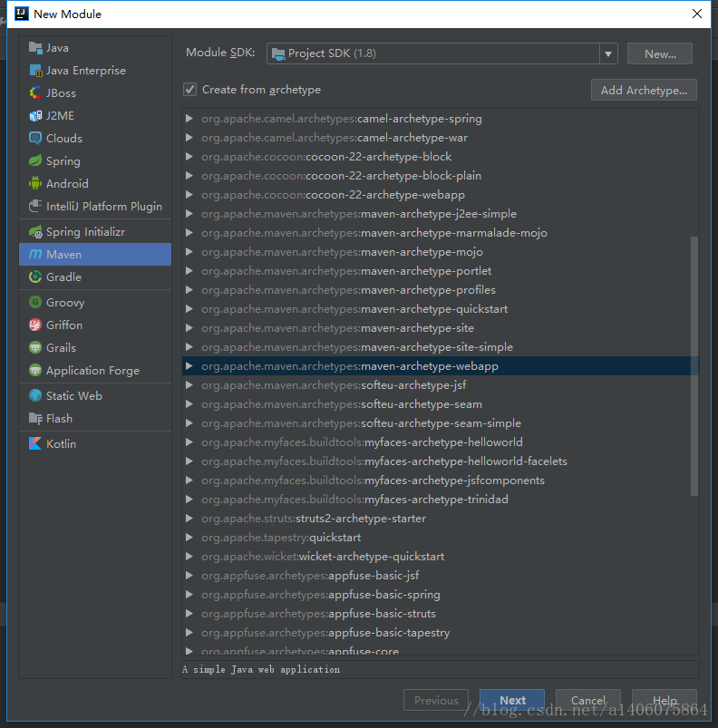718x728 pixels.
Task: Click the Application Forge icon
Action: pyautogui.click(x=35, y=371)
